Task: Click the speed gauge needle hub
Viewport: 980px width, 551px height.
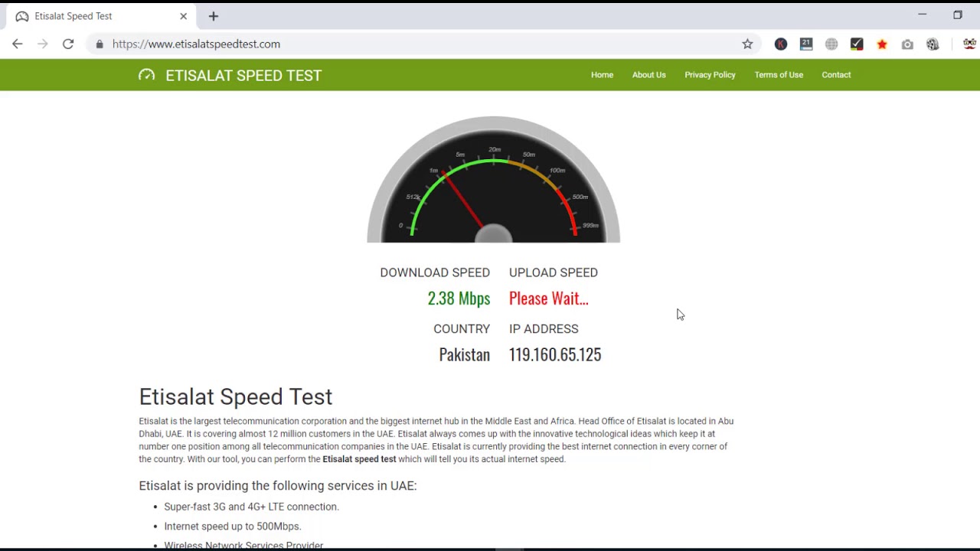Action: coord(494,234)
